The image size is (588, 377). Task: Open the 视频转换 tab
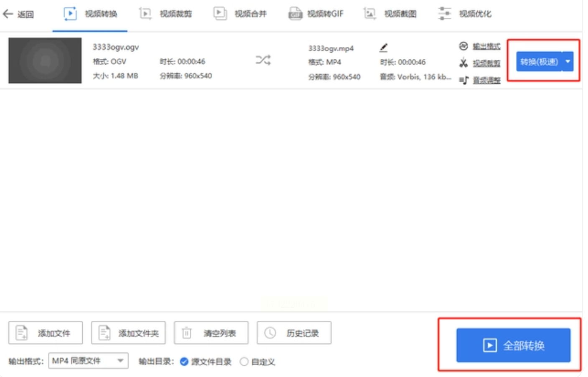90,14
